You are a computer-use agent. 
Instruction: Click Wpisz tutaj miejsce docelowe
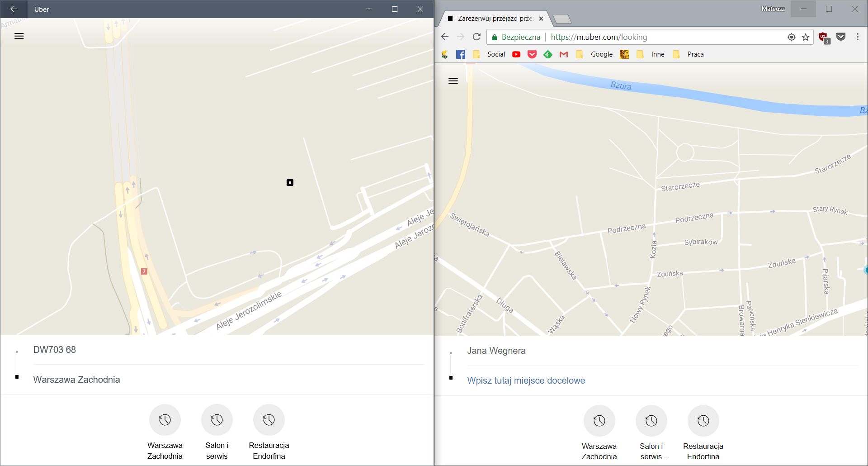(x=526, y=380)
